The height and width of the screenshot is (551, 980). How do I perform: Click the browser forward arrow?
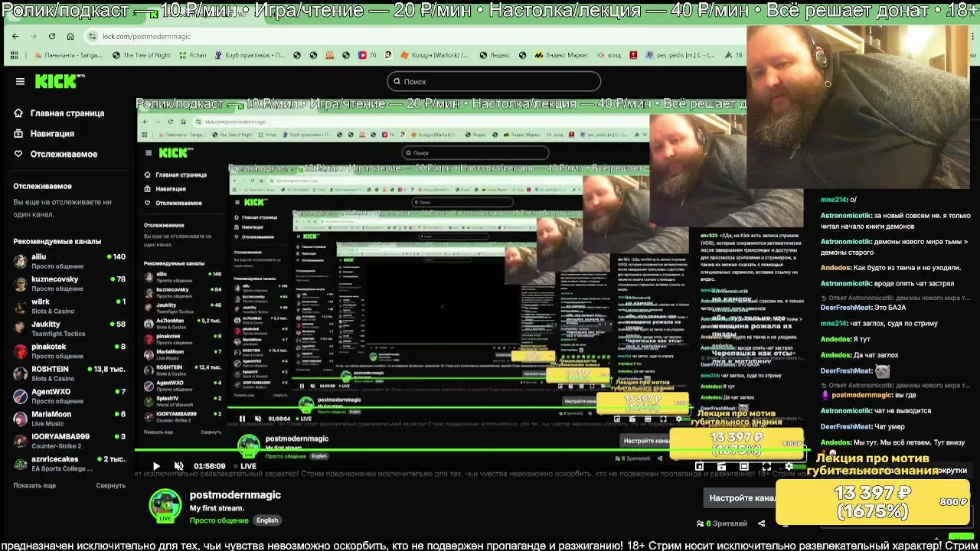click(33, 36)
